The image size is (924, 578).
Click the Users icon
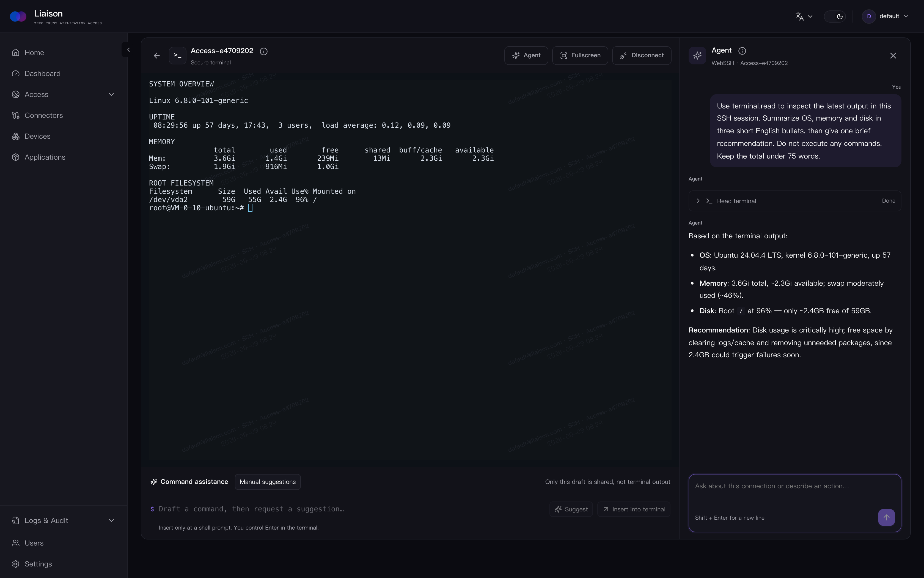pos(16,543)
